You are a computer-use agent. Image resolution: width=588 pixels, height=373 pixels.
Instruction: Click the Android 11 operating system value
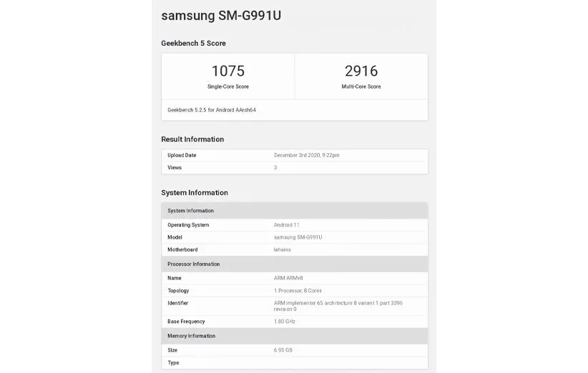[x=287, y=225]
